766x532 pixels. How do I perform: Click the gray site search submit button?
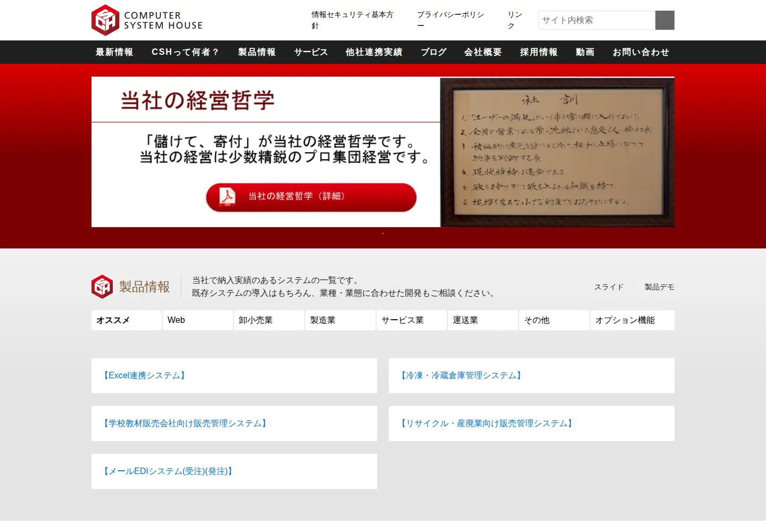[x=665, y=20]
